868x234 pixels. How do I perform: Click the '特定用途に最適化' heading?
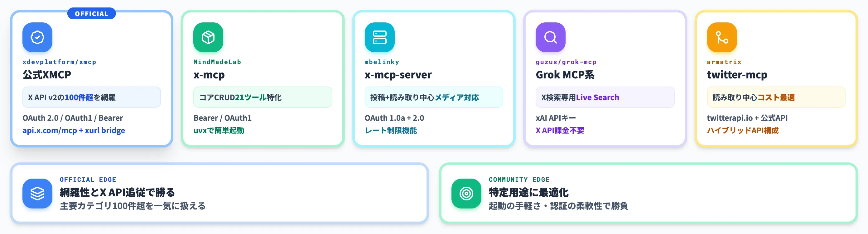(x=529, y=192)
